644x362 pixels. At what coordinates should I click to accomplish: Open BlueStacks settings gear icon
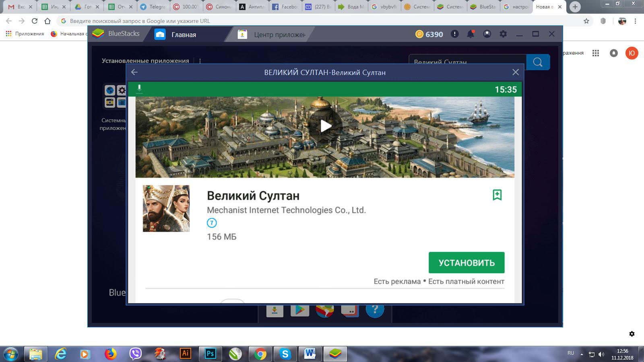pos(503,34)
